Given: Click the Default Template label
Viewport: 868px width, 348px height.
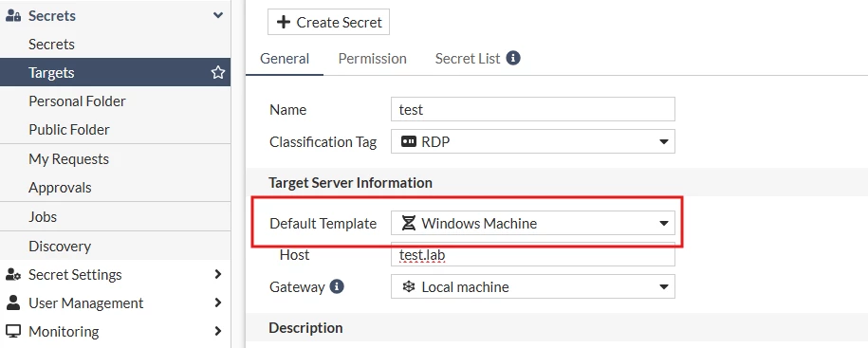Looking at the screenshot, I should click(x=323, y=224).
